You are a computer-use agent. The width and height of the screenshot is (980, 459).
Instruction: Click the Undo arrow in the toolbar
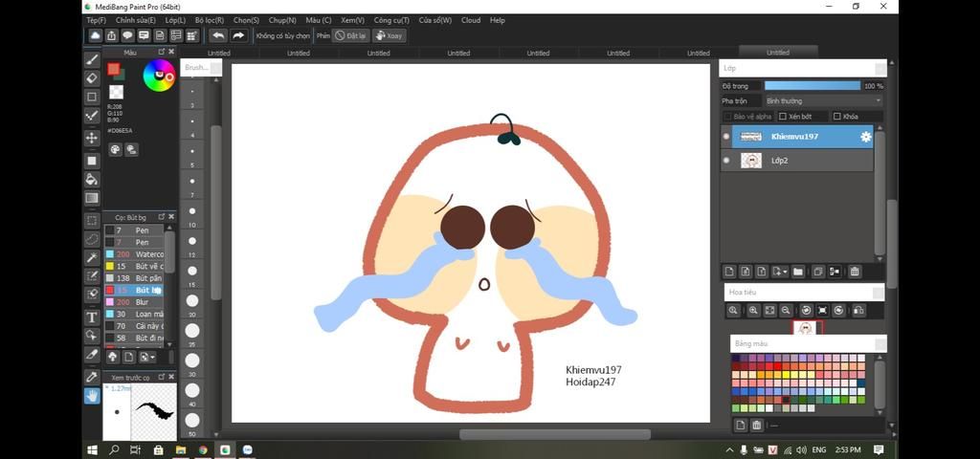(218, 35)
